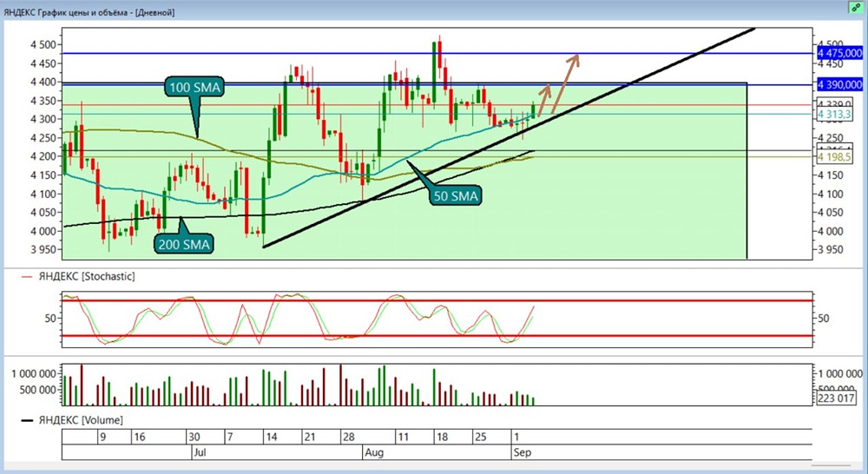This screenshot has width=868, height=474.
Task: Click the 50 label on right Stochastic axis
Action: tap(823, 319)
